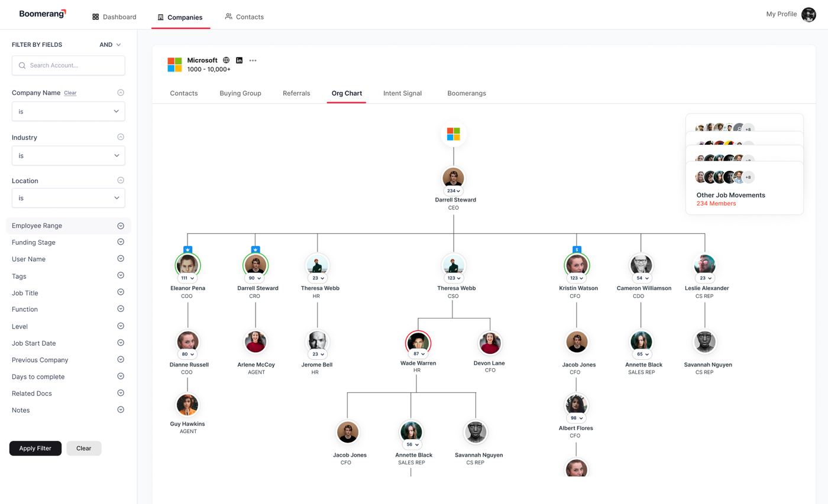The width and height of the screenshot is (828, 504).
Task: Open My Profile avatar
Action: click(x=808, y=14)
